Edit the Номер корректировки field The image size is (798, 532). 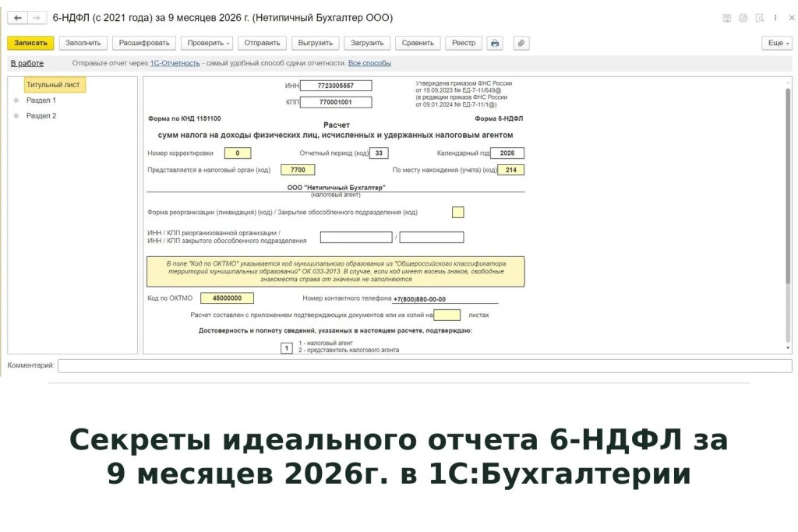(237, 153)
